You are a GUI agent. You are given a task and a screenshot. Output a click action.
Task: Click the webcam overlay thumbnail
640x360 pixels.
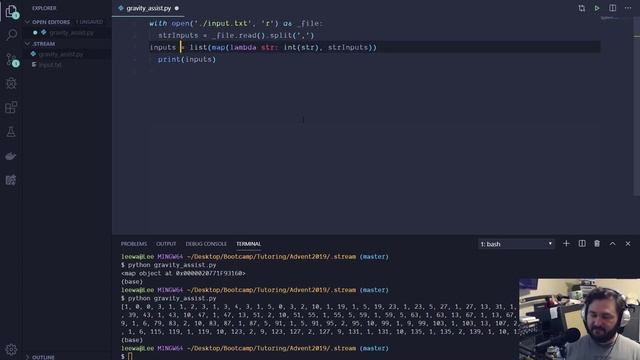coord(579,319)
